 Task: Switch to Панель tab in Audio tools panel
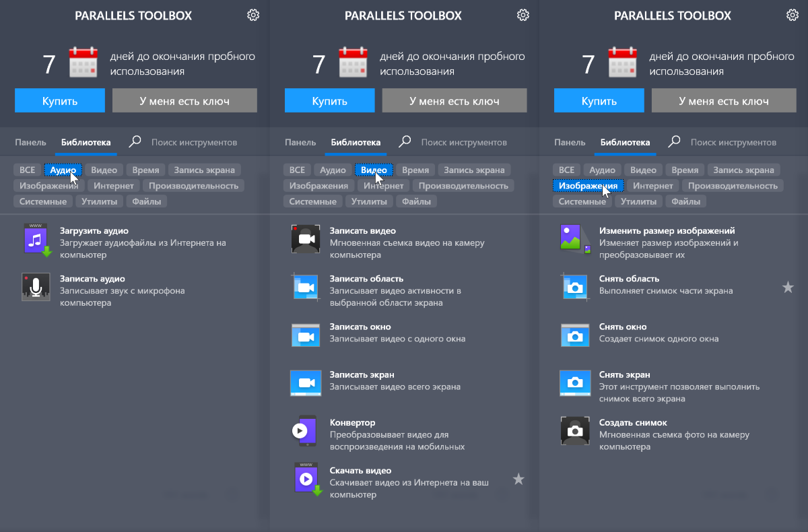coord(30,142)
